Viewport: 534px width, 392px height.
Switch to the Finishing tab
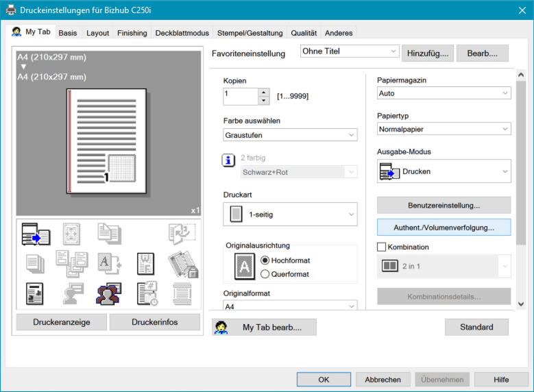click(x=132, y=33)
